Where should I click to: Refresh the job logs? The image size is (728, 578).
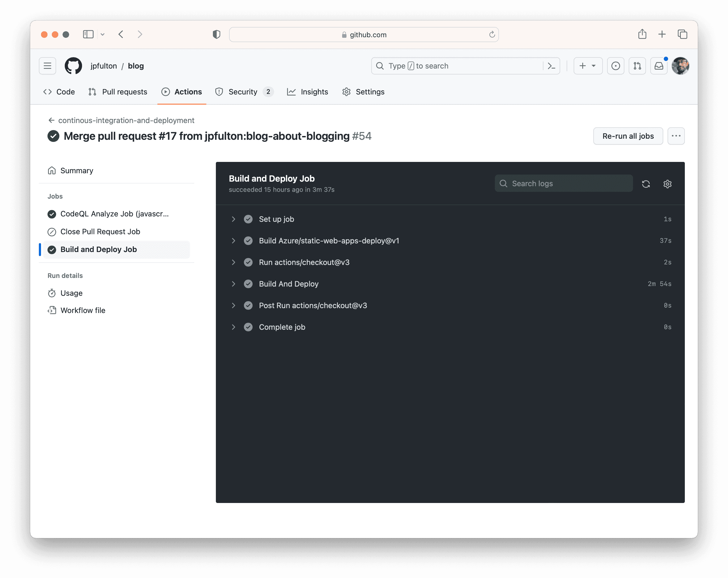(646, 184)
